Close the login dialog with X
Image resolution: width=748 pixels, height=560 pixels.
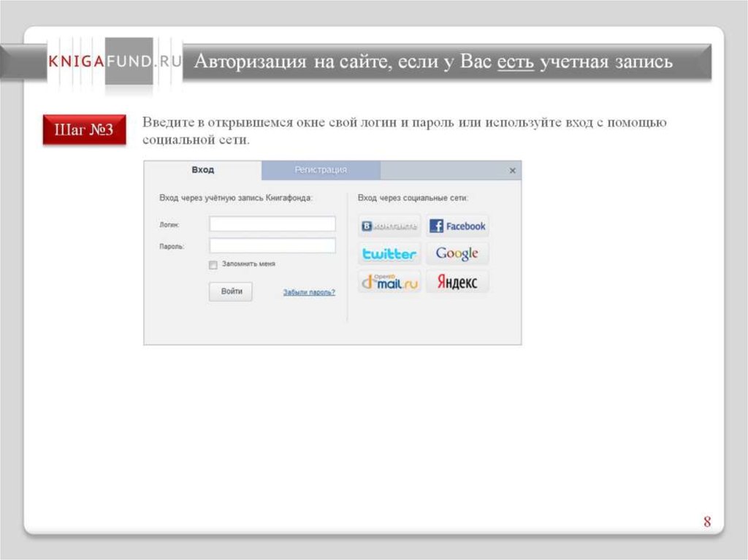click(512, 171)
